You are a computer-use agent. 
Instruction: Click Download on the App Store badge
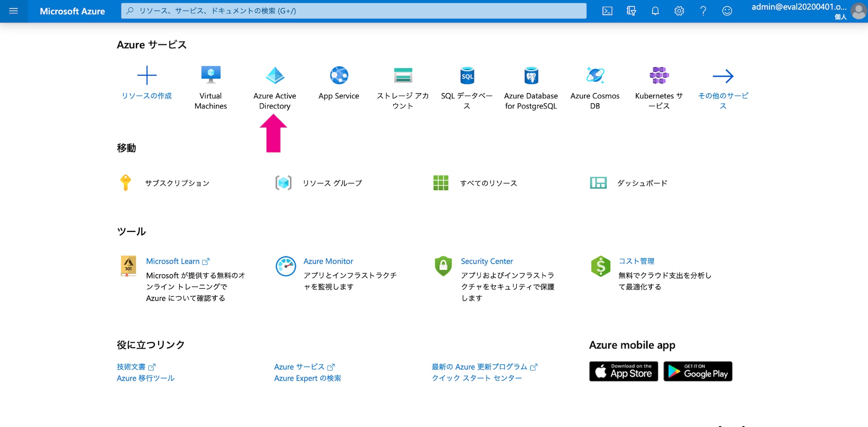623,372
